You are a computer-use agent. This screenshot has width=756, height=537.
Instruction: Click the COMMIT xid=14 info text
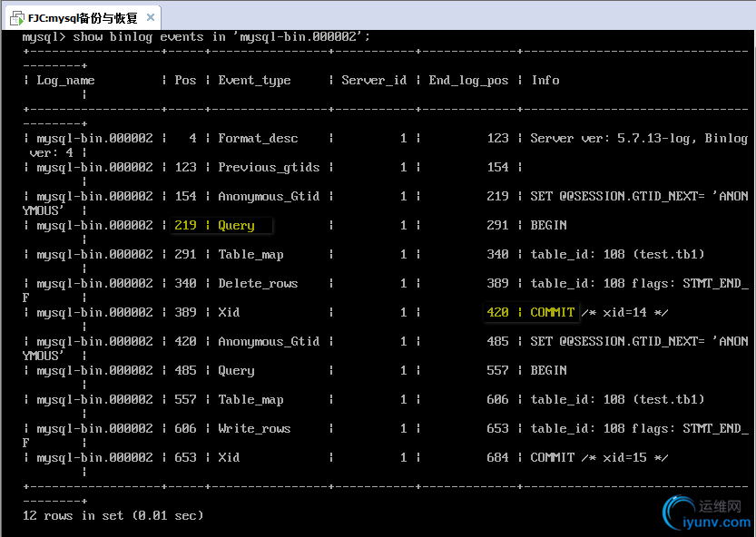[599, 312]
